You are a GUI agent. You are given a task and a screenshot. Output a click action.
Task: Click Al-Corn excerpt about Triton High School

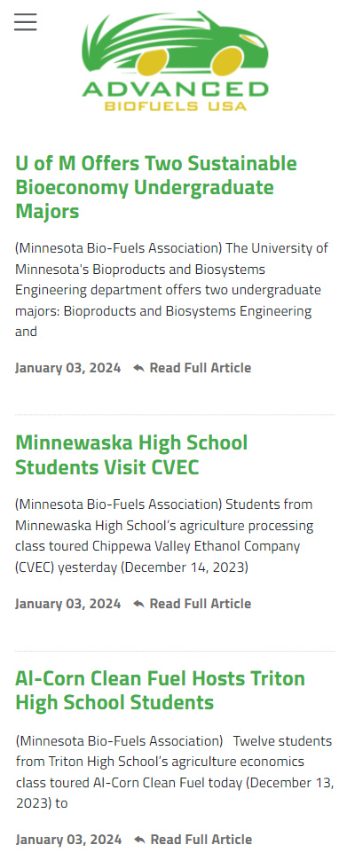click(174, 772)
